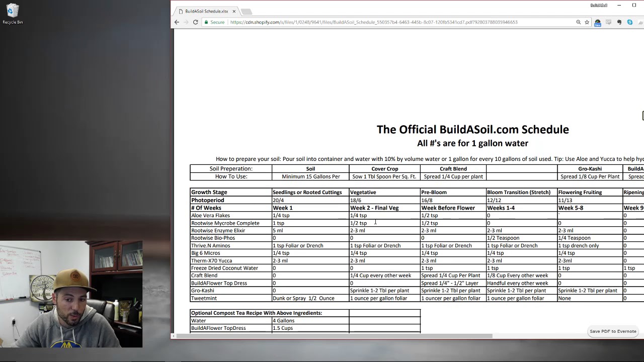Click the 'Sow 1 Tbl Spoon Per Sq. Ft.' cell
This screenshot has height=362, width=644.
click(384, 176)
